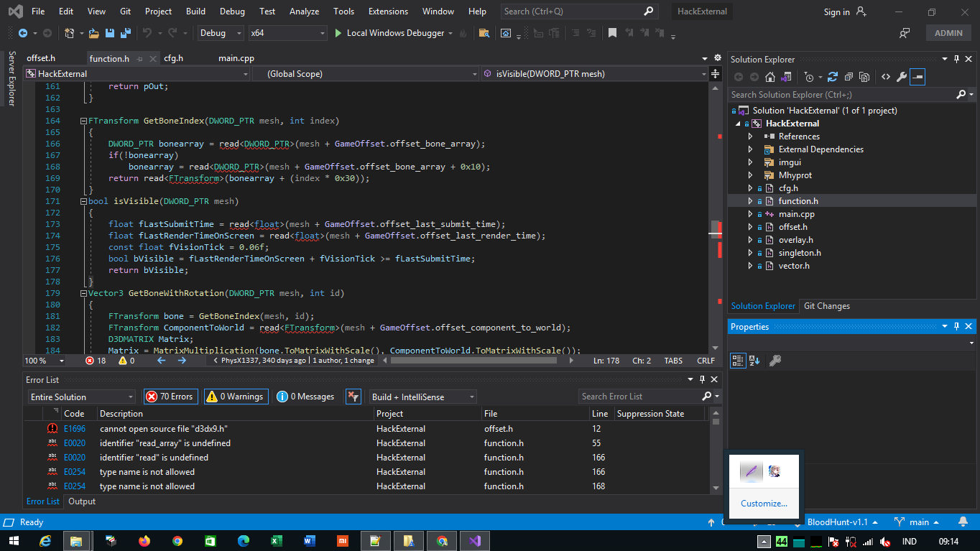Click the Save All toolbar icon

[x=126, y=33]
